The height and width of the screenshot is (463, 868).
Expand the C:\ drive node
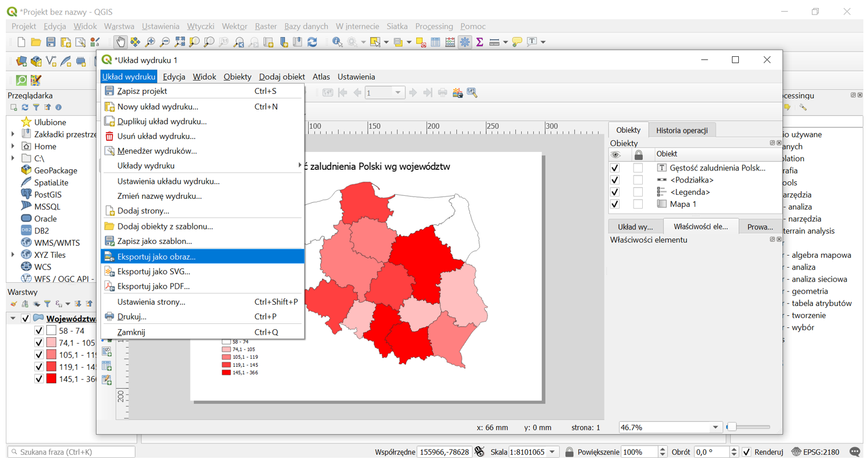click(x=13, y=158)
